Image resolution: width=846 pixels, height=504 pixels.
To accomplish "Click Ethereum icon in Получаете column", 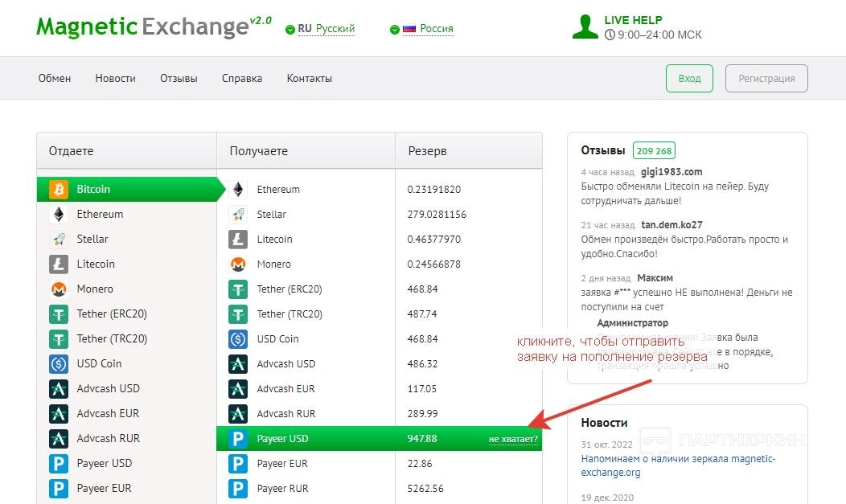I will tap(238, 189).
